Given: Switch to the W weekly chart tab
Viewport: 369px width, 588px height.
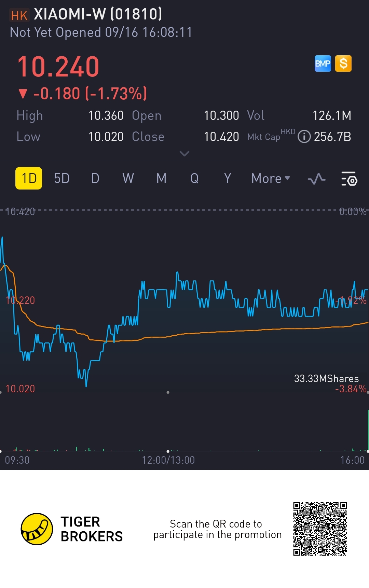Looking at the screenshot, I should (x=128, y=178).
